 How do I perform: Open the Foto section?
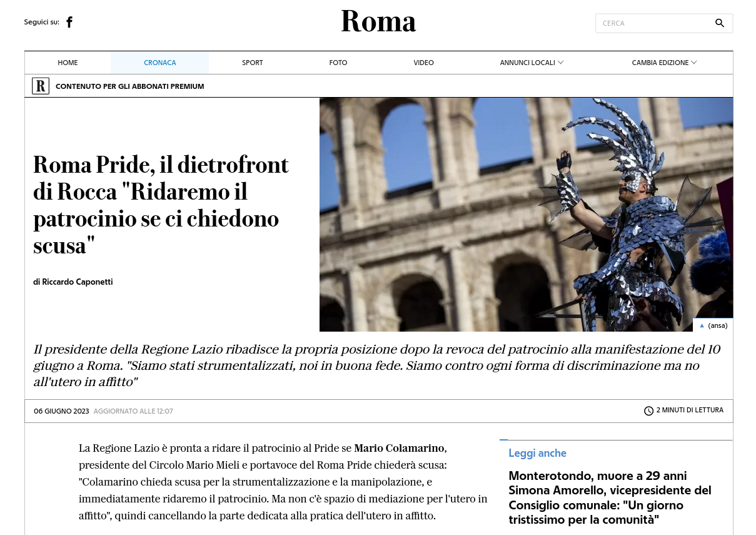tap(338, 63)
